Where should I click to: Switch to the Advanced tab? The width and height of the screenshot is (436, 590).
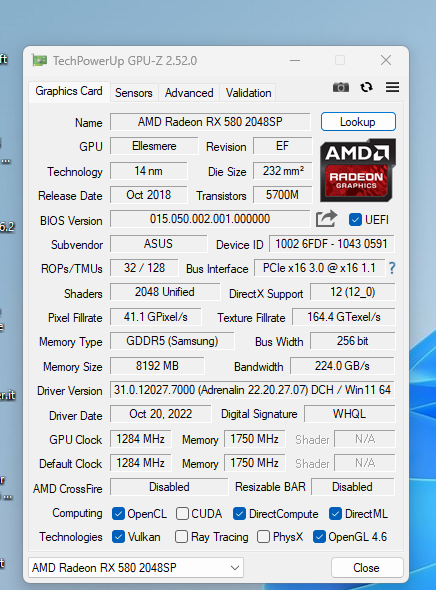189,93
